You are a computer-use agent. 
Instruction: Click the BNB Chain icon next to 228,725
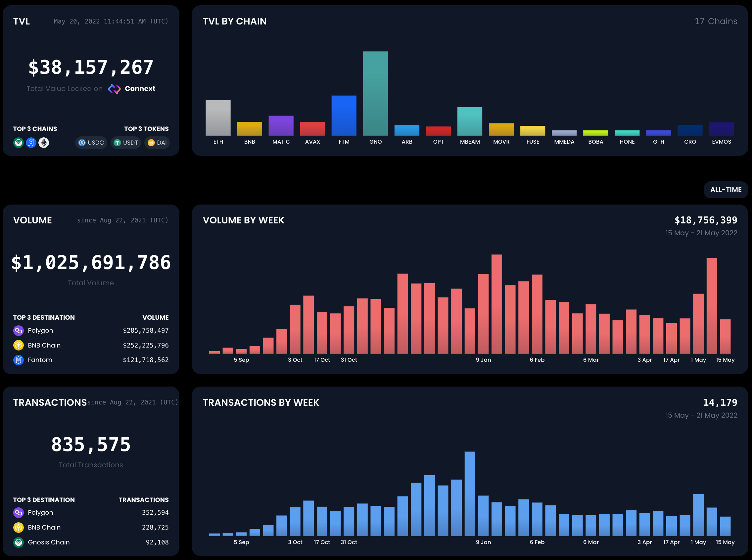click(x=18, y=527)
